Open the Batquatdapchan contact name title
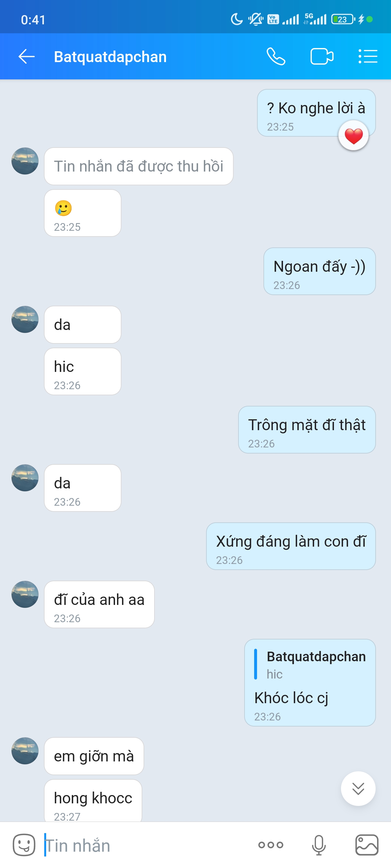Screen dimensions: 391x868 pos(110,57)
